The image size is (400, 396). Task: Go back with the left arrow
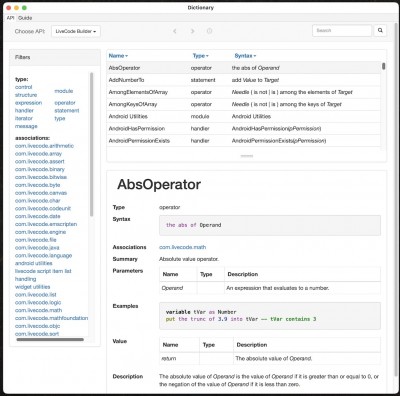[x=175, y=31]
